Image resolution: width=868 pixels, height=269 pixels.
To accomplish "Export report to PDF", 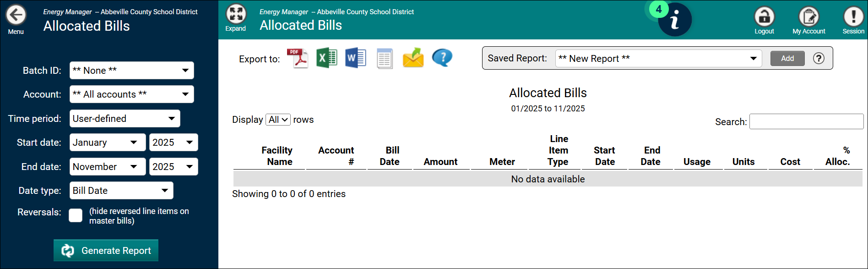I will (x=298, y=59).
